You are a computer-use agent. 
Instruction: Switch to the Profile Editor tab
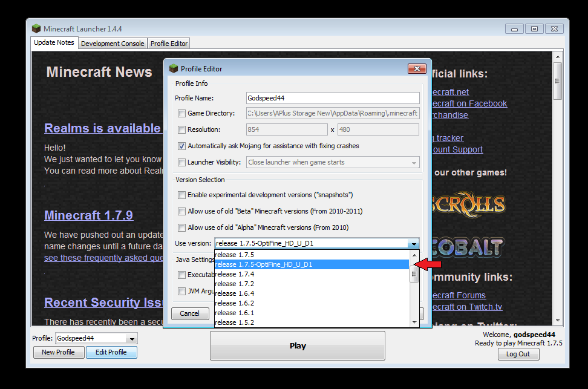pos(169,44)
